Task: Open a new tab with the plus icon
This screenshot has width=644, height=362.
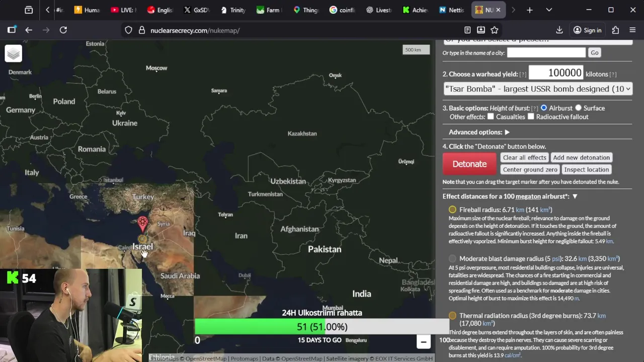Action: (x=530, y=10)
